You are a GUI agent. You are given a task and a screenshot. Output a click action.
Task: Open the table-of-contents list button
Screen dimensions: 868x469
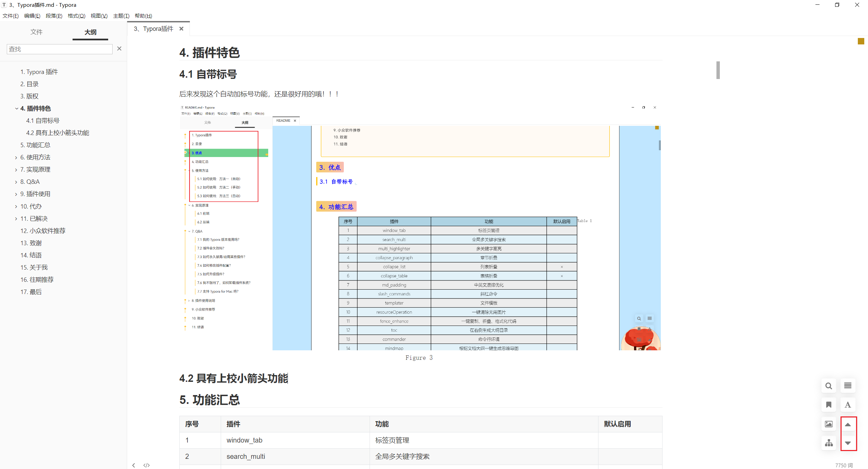pos(848,386)
